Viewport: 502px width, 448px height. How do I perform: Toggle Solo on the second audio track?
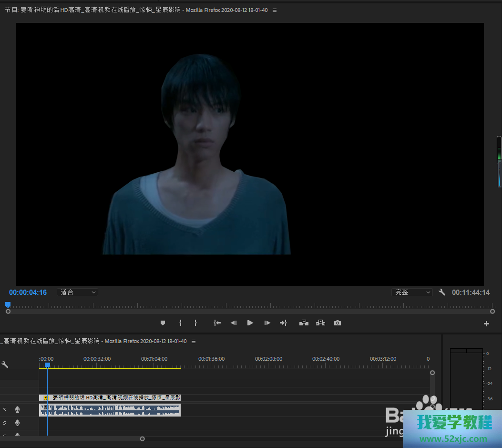pos(5,423)
